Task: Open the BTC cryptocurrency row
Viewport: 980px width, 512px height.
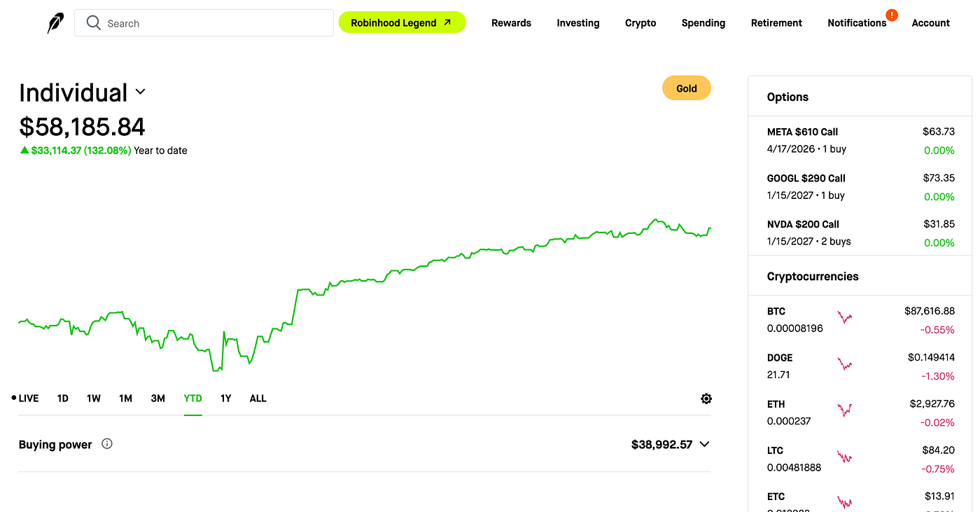Action: (x=860, y=319)
